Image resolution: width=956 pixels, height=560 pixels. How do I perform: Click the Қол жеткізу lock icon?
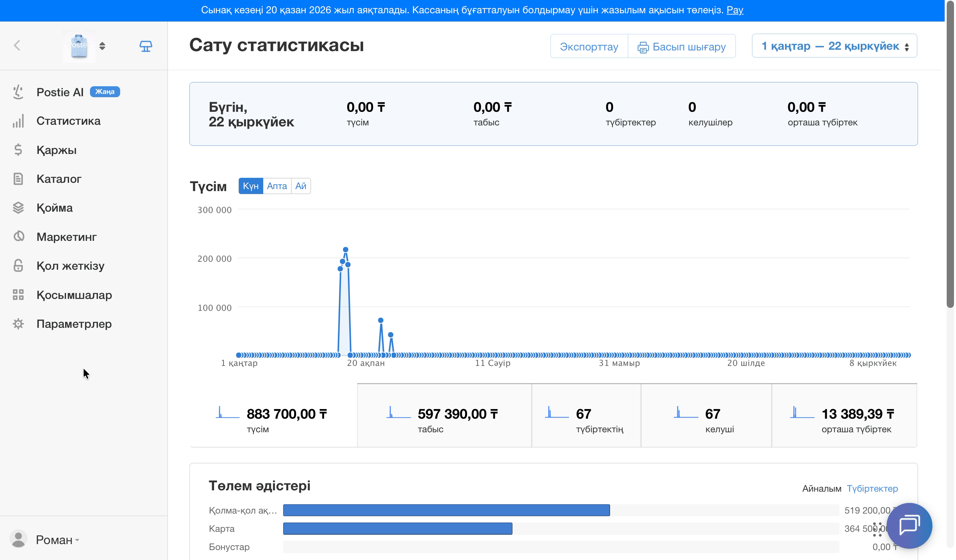[x=18, y=265]
